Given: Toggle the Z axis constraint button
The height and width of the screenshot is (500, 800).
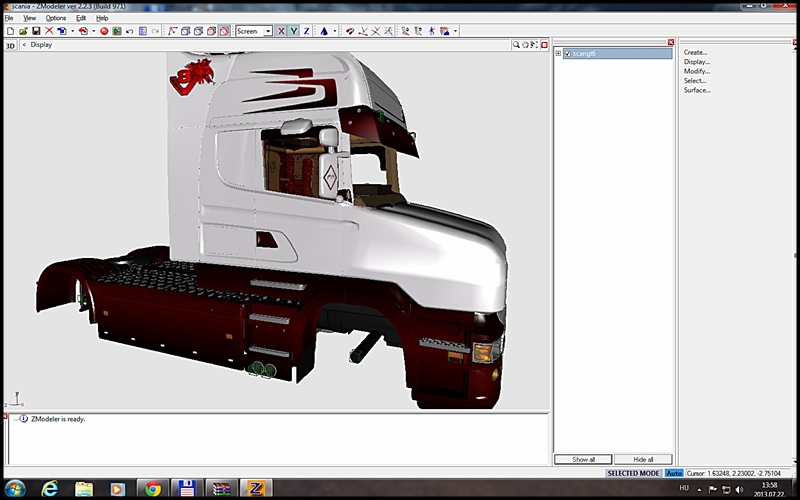Looking at the screenshot, I should point(306,31).
